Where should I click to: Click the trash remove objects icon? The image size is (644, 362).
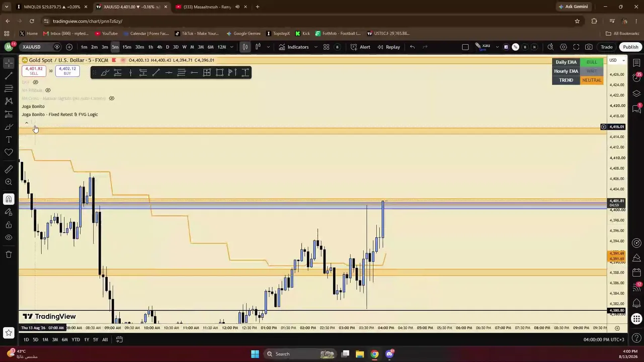[x=9, y=254]
